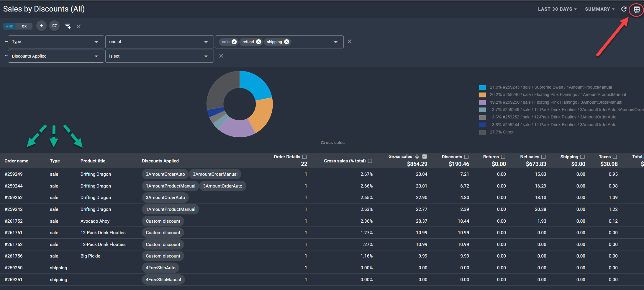Open the 'is set' operator dropdown
The height and width of the screenshot is (290, 644).
[159, 56]
